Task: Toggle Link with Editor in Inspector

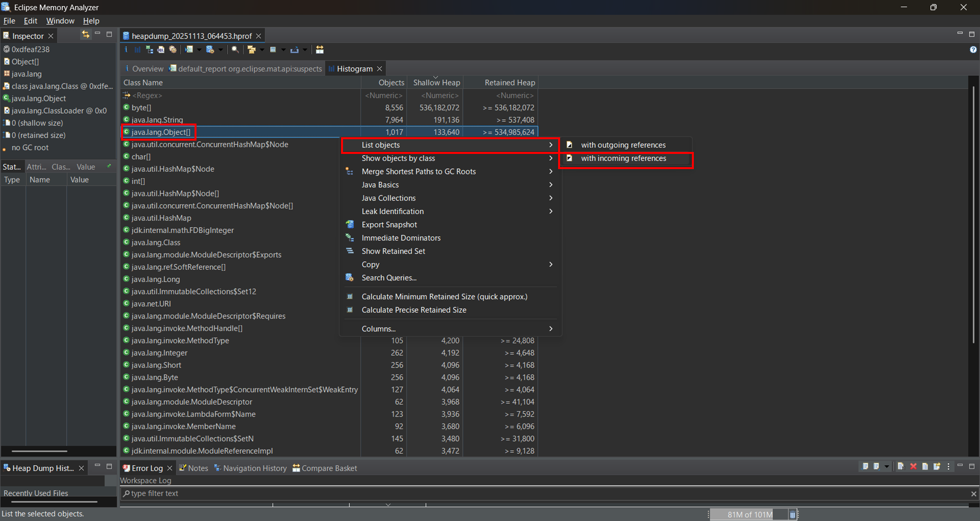Action: (86, 34)
